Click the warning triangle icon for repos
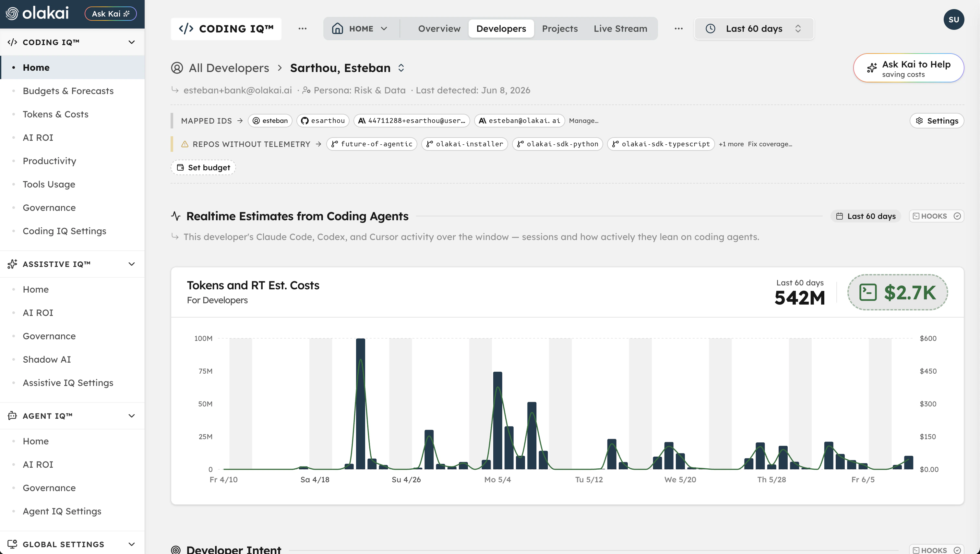 click(x=185, y=144)
